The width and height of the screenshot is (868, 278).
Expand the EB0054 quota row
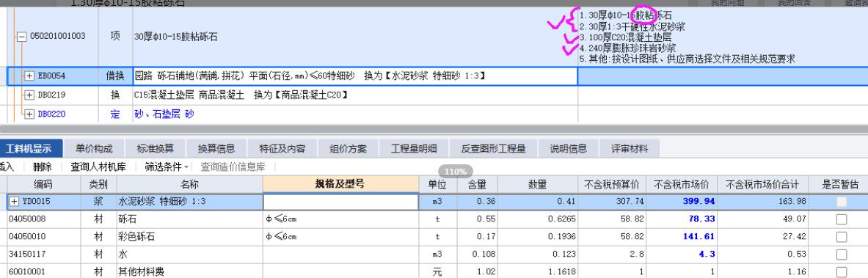[29, 76]
